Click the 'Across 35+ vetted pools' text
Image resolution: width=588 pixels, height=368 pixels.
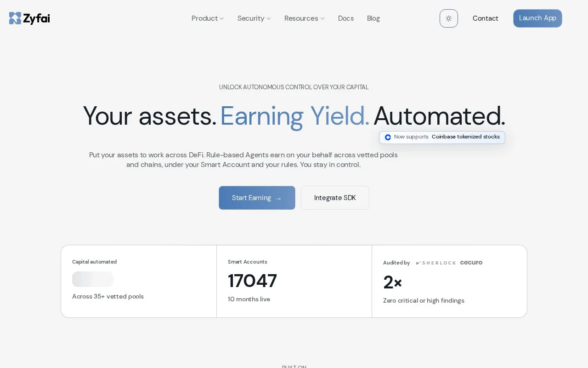click(108, 296)
